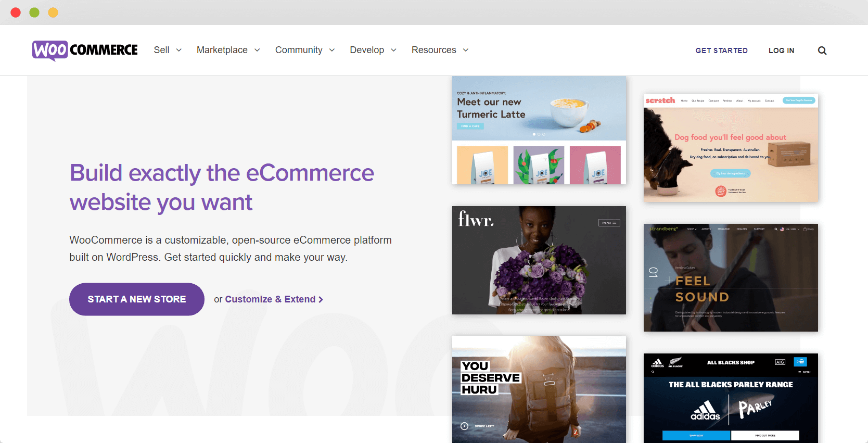
Task: Open the All Blacks Shop showcase
Action: pyautogui.click(x=731, y=398)
